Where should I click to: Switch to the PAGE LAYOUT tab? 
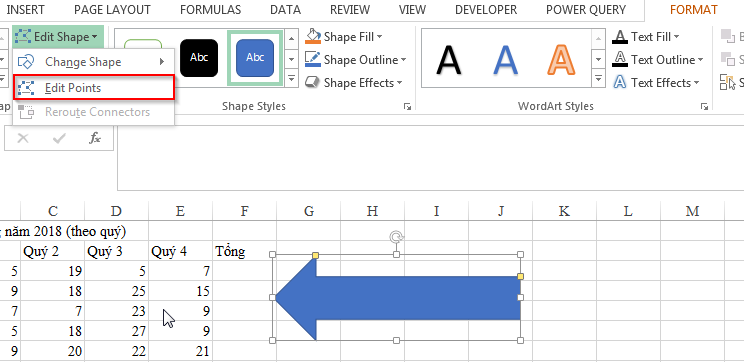(x=112, y=9)
